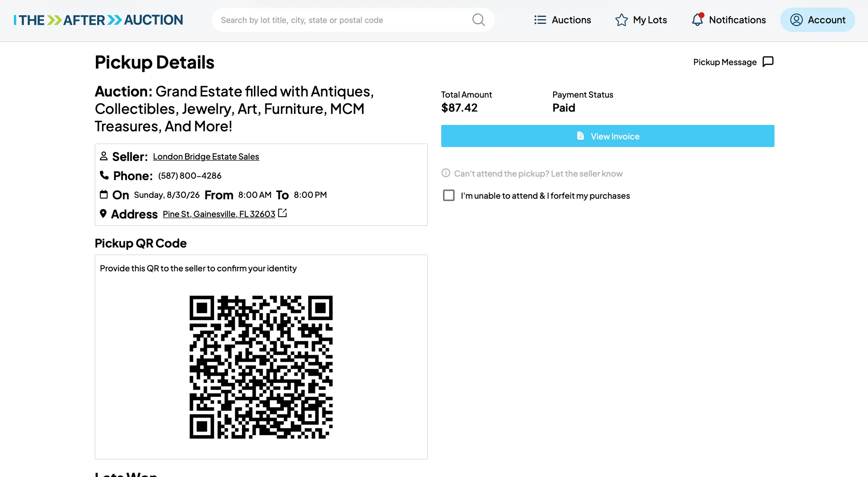Click the pickup date Sunday, 8/30/26
The width and height of the screenshot is (868, 477).
coord(167,195)
